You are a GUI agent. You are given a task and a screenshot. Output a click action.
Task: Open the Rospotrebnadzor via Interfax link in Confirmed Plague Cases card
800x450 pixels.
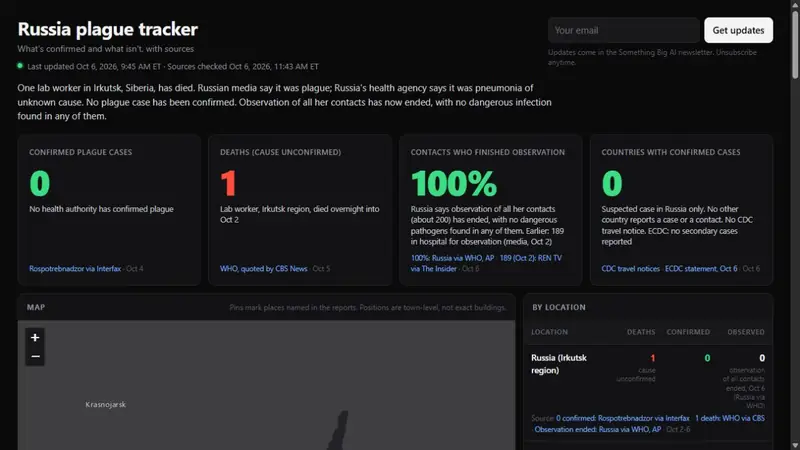click(x=75, y=268)
